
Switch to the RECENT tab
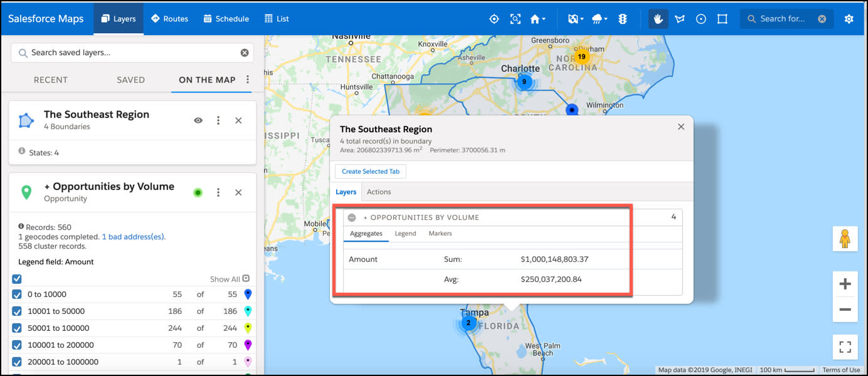pos(51,80)
